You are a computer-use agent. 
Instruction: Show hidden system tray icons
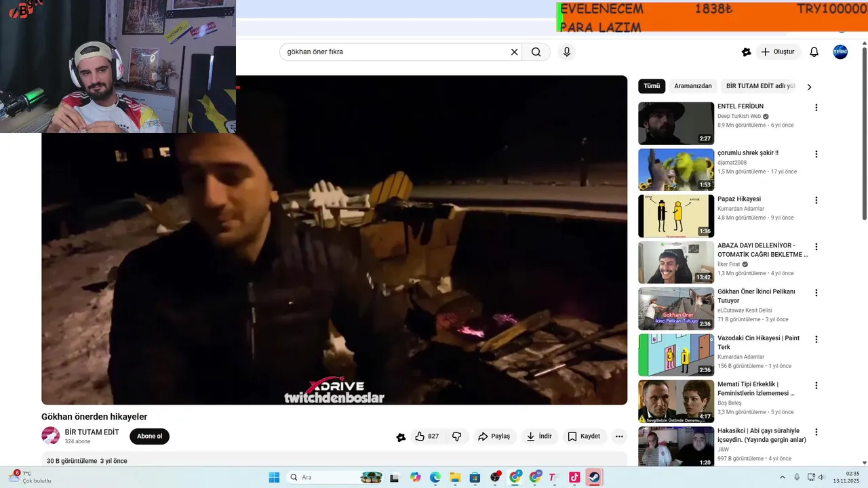point(782,477)
